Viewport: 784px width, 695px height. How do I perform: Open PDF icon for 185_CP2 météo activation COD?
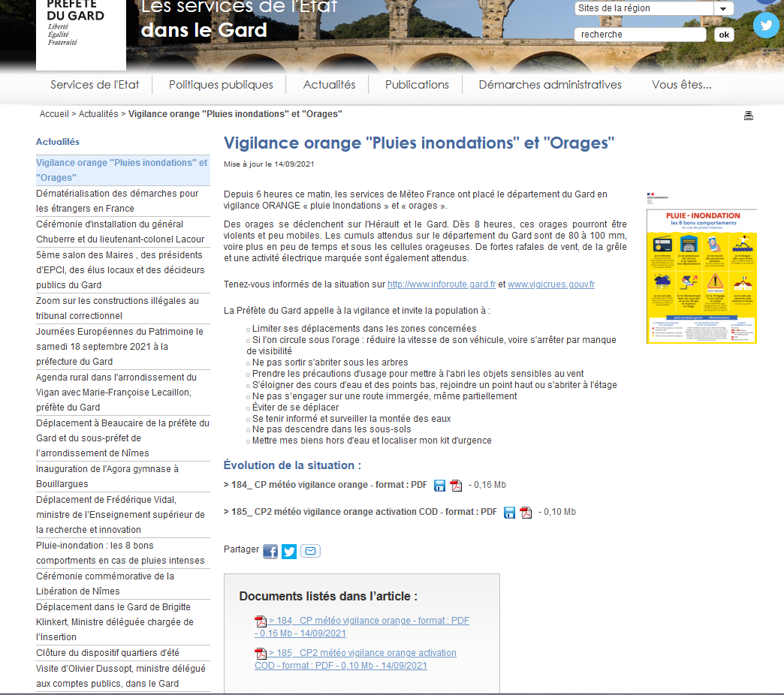tap(526, 513)
